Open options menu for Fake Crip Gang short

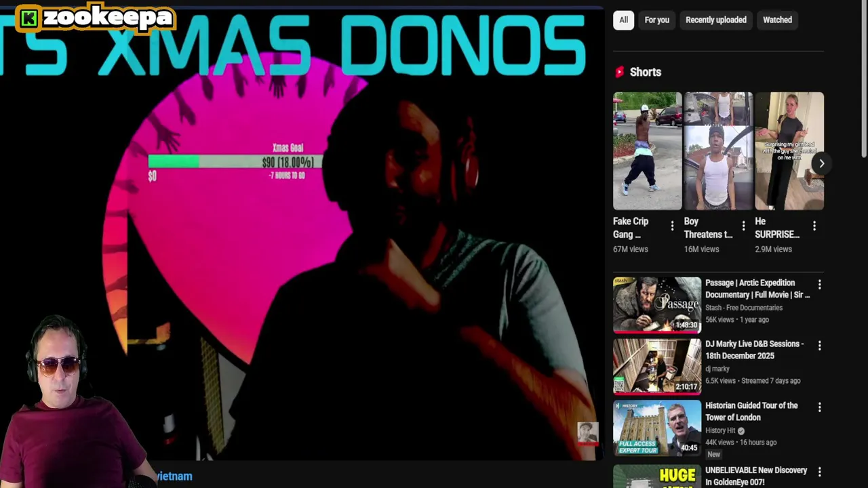coord(672,226)
